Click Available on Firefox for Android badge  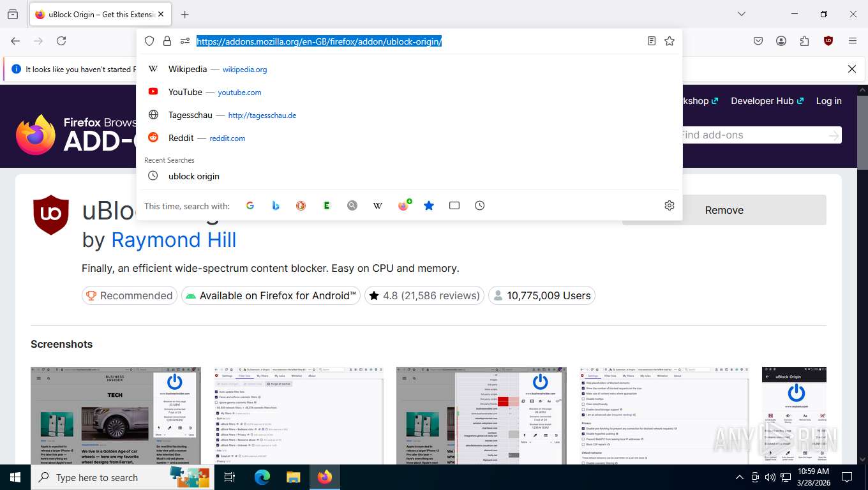coord(271,295)
